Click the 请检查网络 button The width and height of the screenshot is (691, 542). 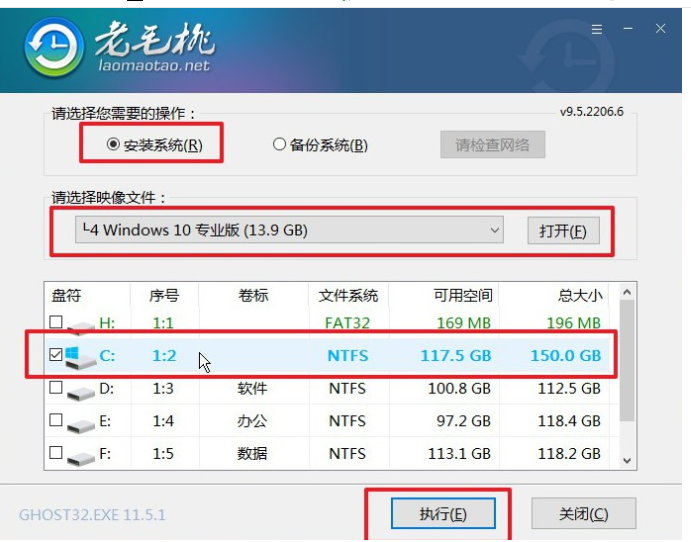click(492, 145)
